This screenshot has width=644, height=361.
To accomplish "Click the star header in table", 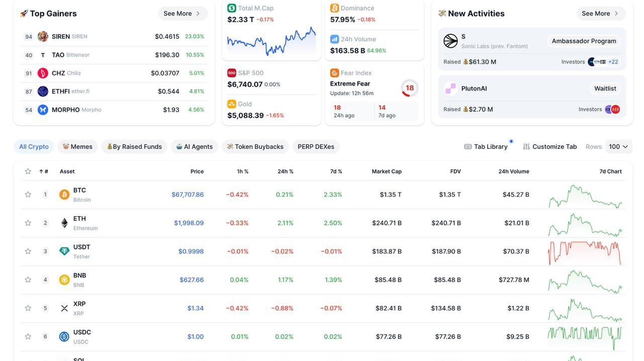I will point(28,171).
